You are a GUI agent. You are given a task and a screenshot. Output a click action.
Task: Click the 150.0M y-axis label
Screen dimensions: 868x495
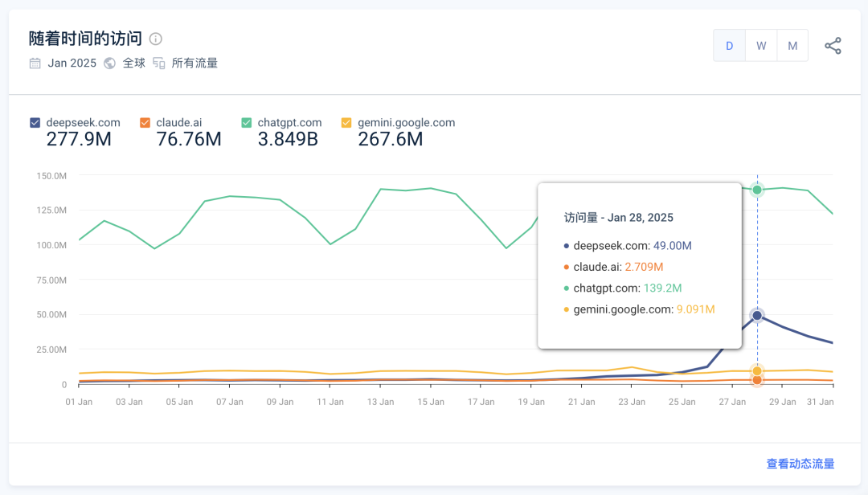tap(51, 176)
